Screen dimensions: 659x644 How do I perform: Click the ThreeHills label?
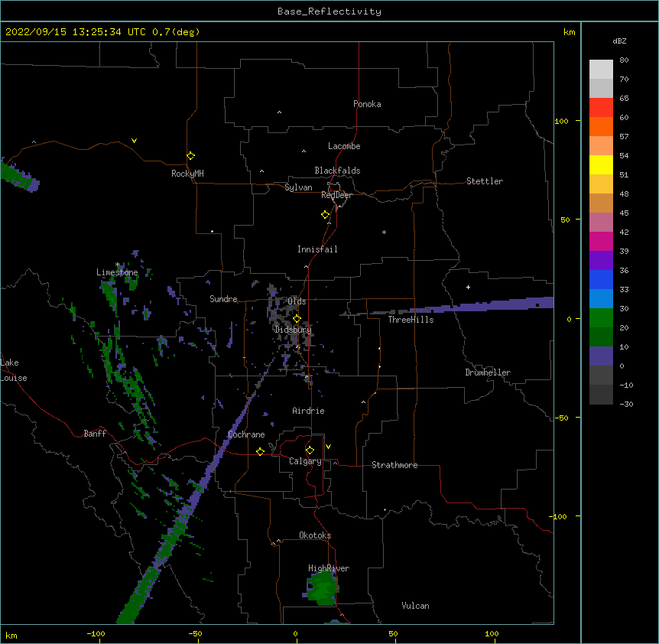point(411,320)
